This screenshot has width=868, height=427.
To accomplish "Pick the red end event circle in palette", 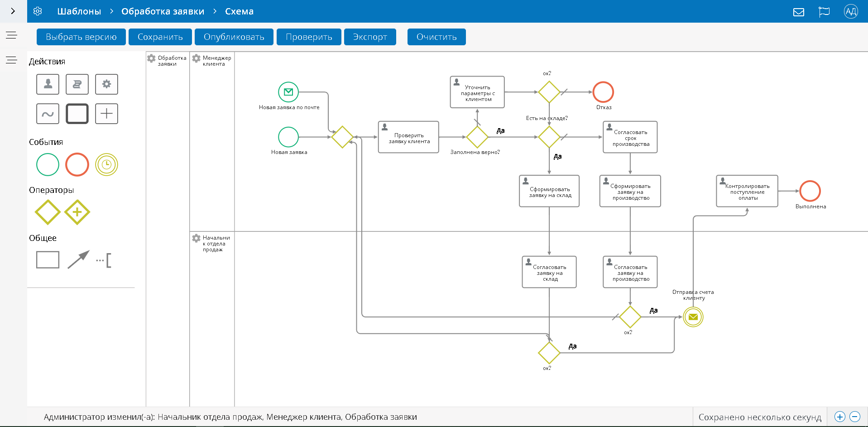I will click(77, 165).
